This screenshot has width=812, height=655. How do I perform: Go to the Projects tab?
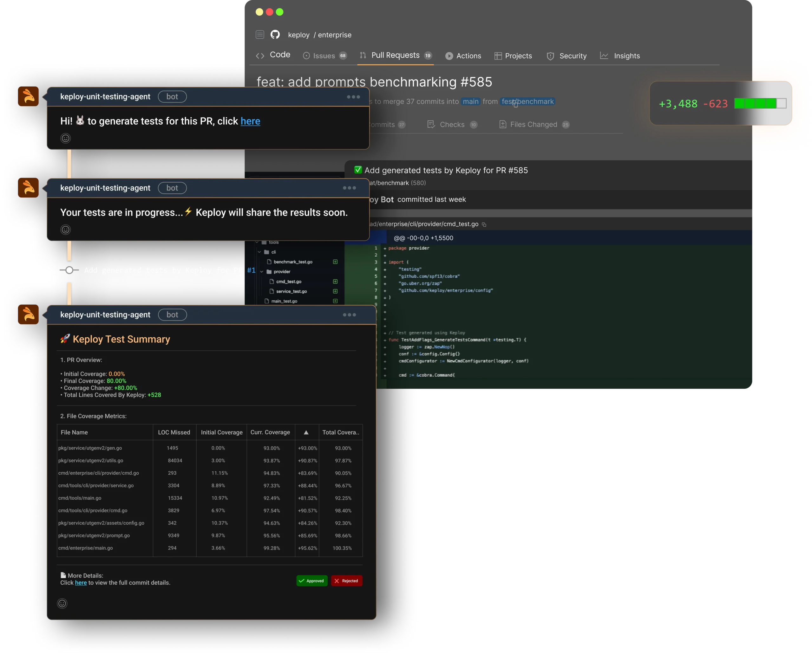click(513, 56)
